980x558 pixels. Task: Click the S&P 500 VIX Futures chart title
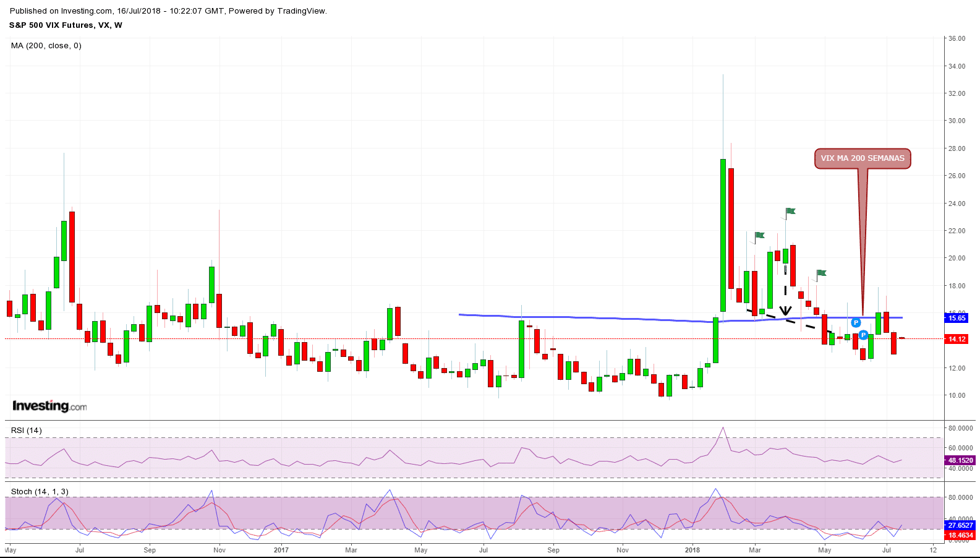click(66, 25)
